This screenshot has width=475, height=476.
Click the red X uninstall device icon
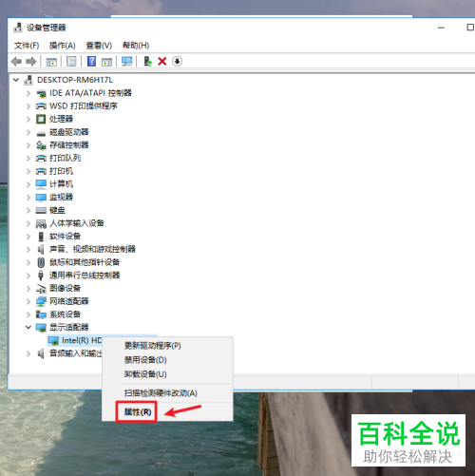tap(162, 61)
